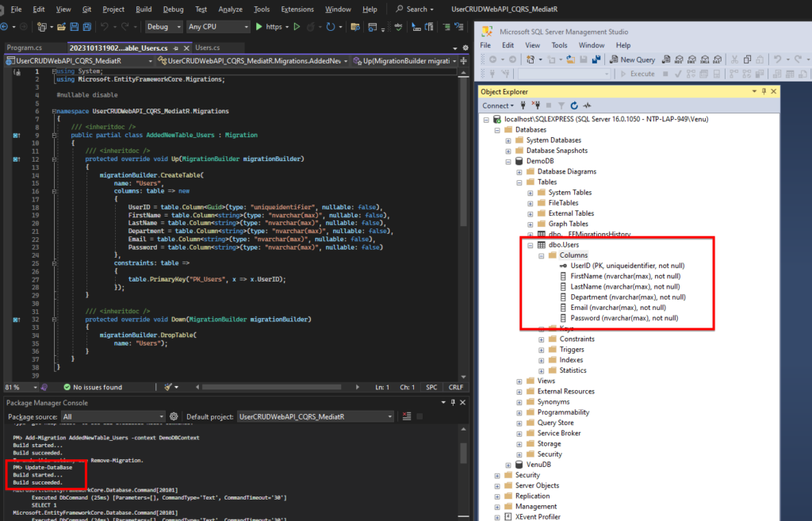Select the Department column in dbo.Users
Viewport: 812px width, 521px height.
pyautogui.click(x=628, y=297)
